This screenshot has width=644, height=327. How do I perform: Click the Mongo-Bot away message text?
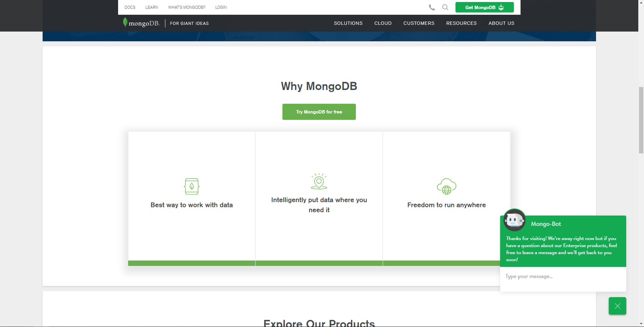coord(561,249)
